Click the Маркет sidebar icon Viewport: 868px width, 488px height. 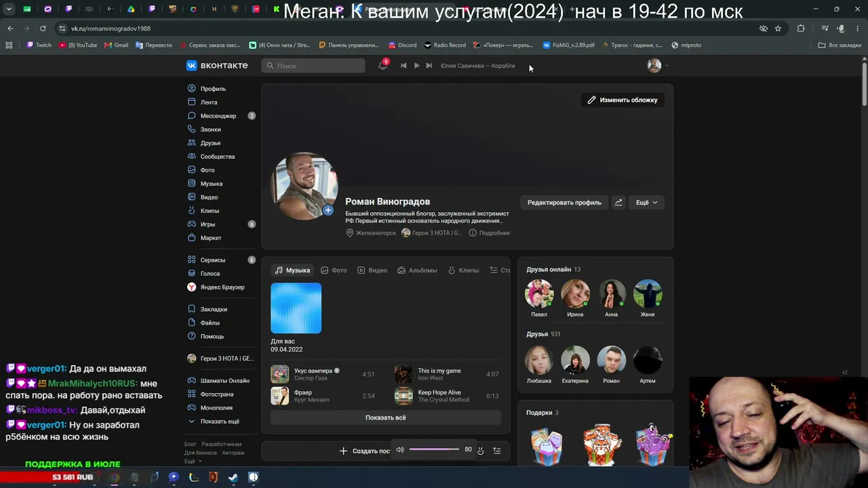(x=192, y=238)
